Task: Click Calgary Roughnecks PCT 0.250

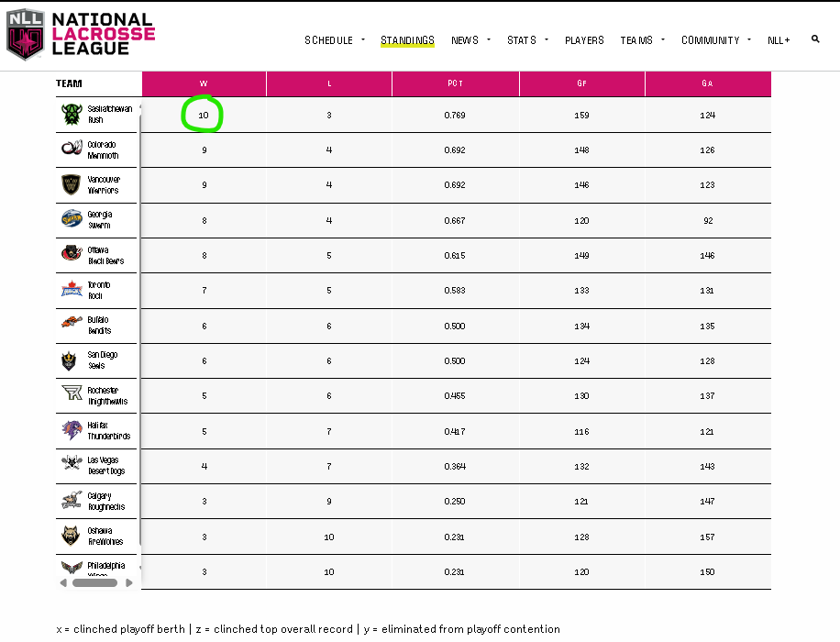Action: pos(455,502)
